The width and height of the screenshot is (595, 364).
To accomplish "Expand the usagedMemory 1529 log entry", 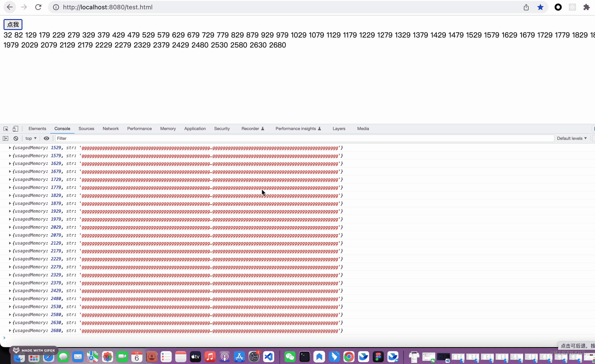I will pyautogui.click(x=10, y=148).
